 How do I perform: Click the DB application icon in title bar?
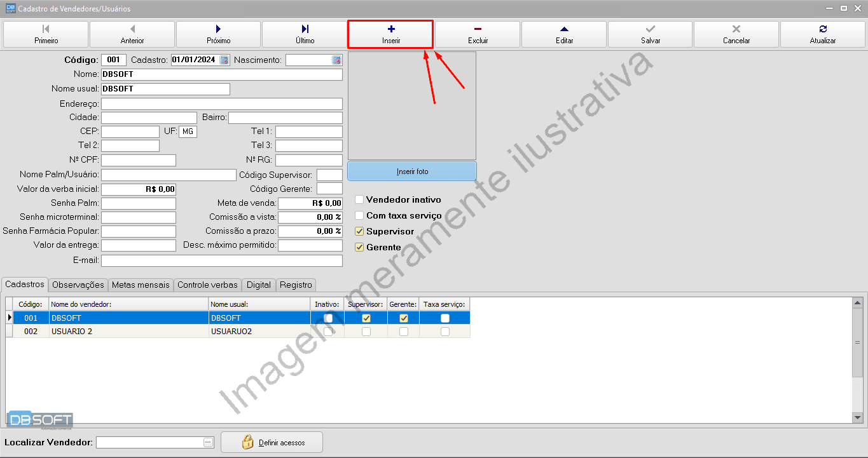coord(10,8)
